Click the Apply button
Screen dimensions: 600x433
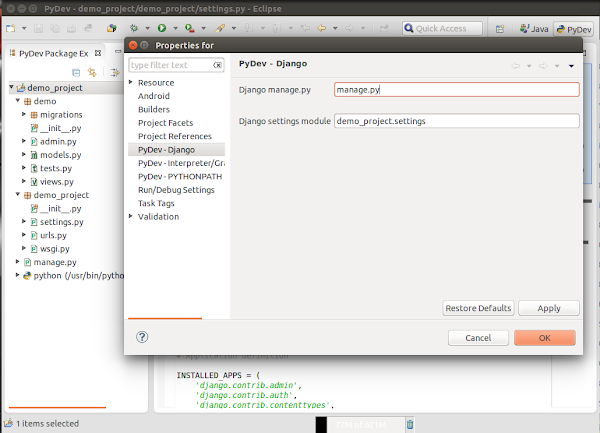[x=549, y=308]
